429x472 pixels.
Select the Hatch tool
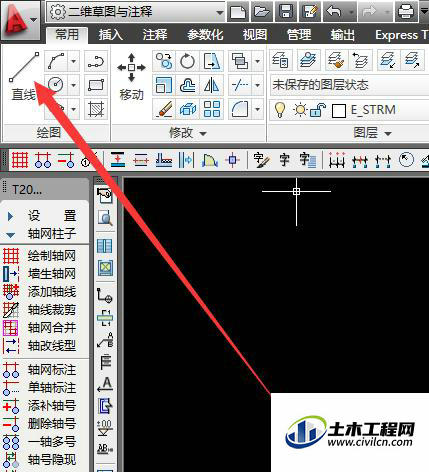[x=96, y=109]
